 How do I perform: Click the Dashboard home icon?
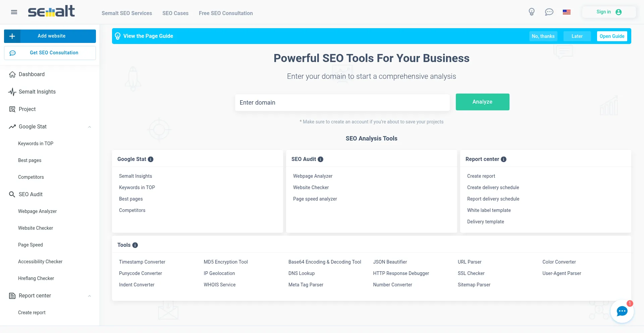pyautogui.click(x=12, y=74)
